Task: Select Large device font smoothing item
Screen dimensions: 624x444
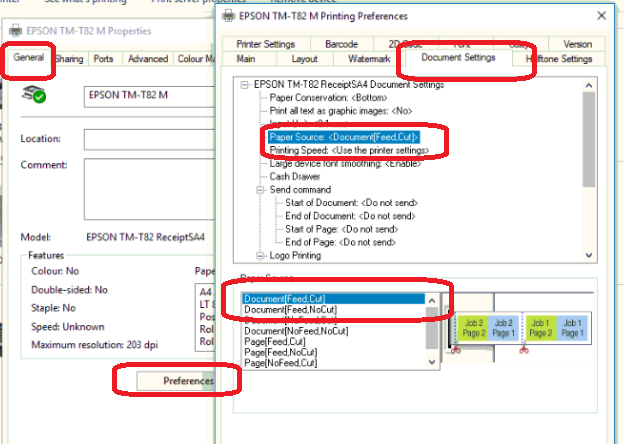Action: coord(345,164)
